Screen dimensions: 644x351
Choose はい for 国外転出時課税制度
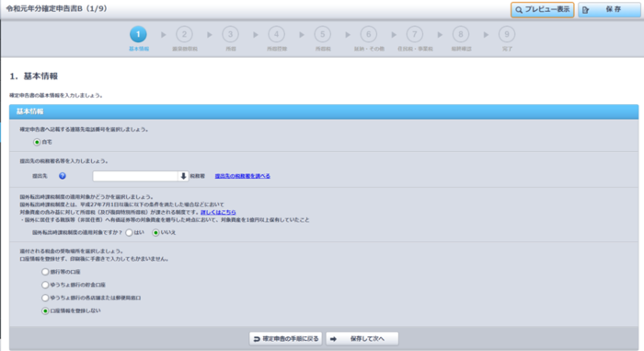130,233
